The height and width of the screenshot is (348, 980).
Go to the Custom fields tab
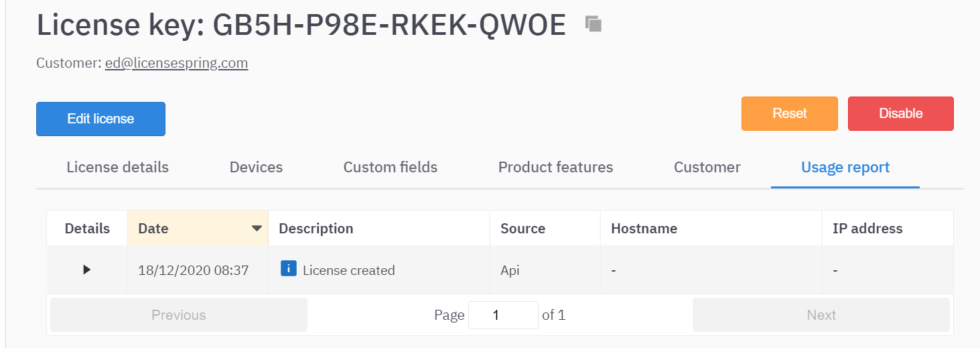[x=390, y=167]
